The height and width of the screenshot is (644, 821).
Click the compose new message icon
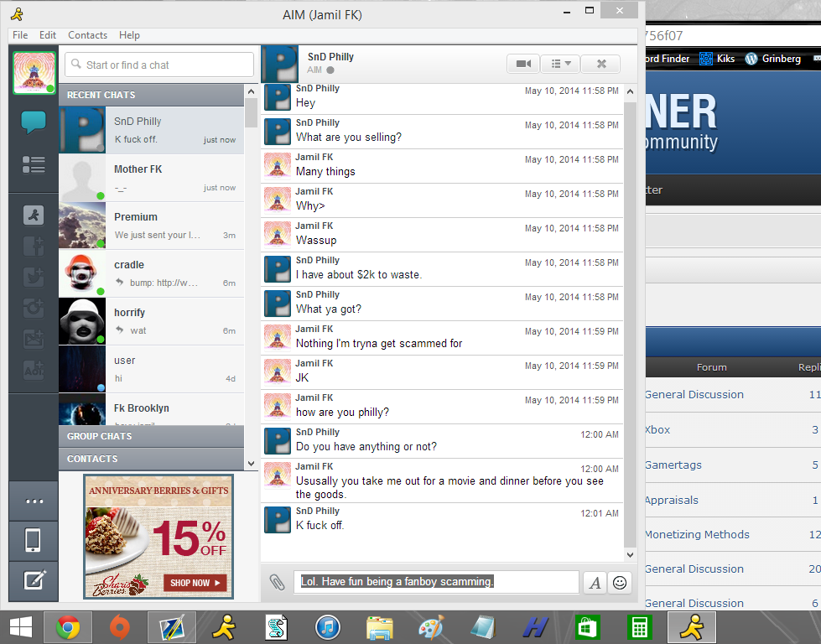[34, 580]
